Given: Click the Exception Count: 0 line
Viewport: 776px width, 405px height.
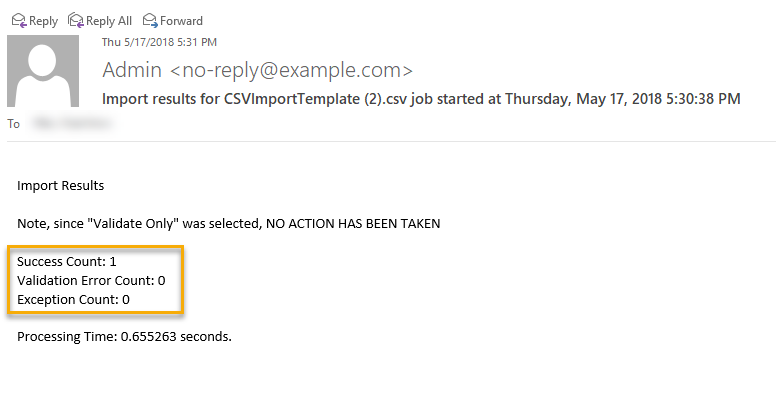Looking at the screenshot, I should click(73, 300).
